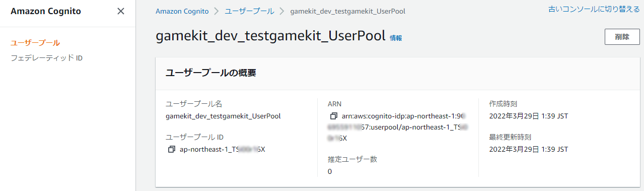The height and width of the screenshot is (191, 644).
Task: Copy the ARN value
Action: click(333, 116)
